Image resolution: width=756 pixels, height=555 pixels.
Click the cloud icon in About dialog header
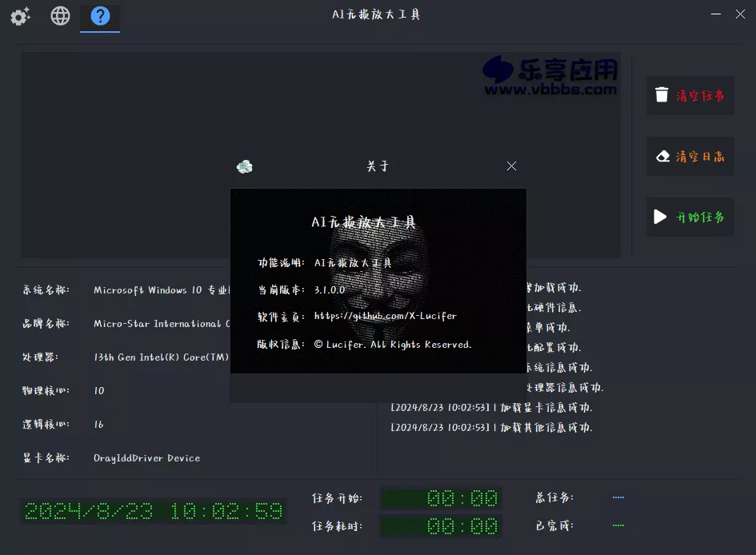(244, 166)
